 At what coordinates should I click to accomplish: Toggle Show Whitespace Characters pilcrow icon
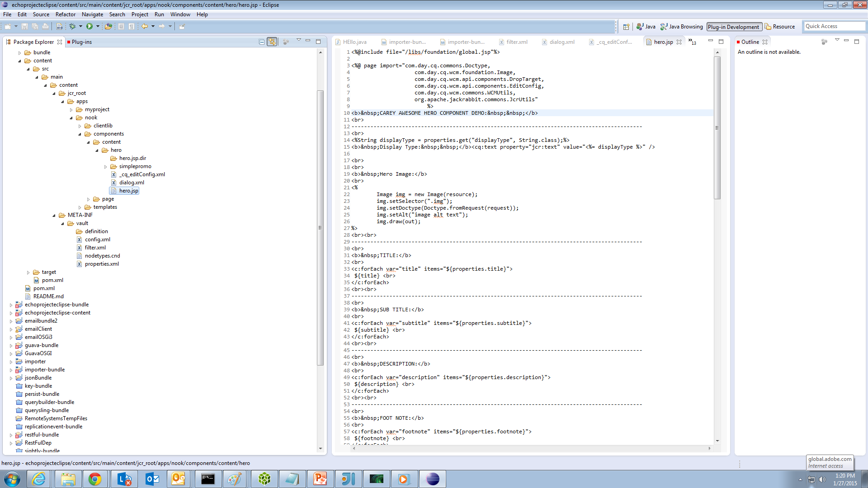(x=132, y=27)
